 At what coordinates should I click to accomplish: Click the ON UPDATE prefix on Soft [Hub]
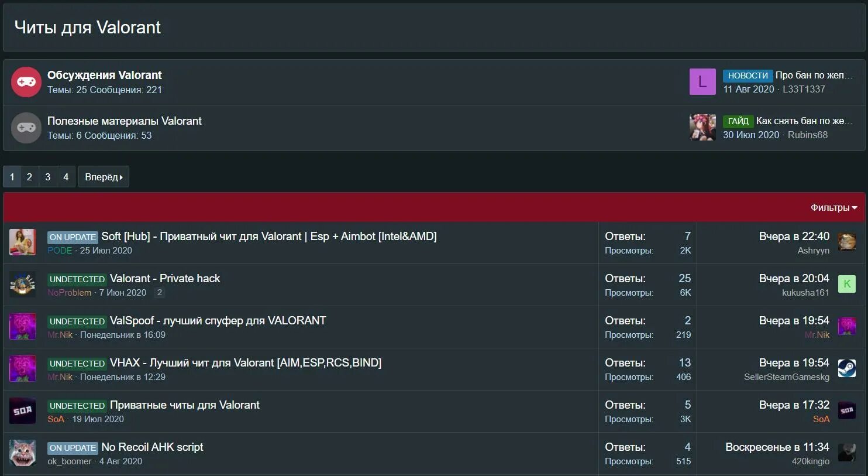pos(73,237)
